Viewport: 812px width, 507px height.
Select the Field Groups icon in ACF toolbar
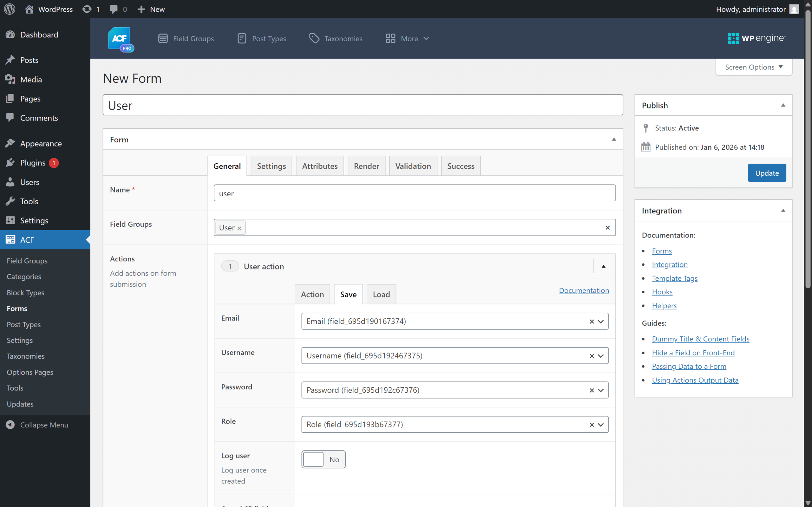coord(163,38)
